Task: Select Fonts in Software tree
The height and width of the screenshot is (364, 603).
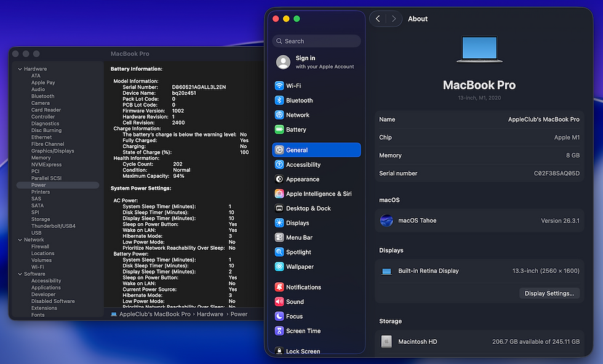Action: (x=38, y=315)
